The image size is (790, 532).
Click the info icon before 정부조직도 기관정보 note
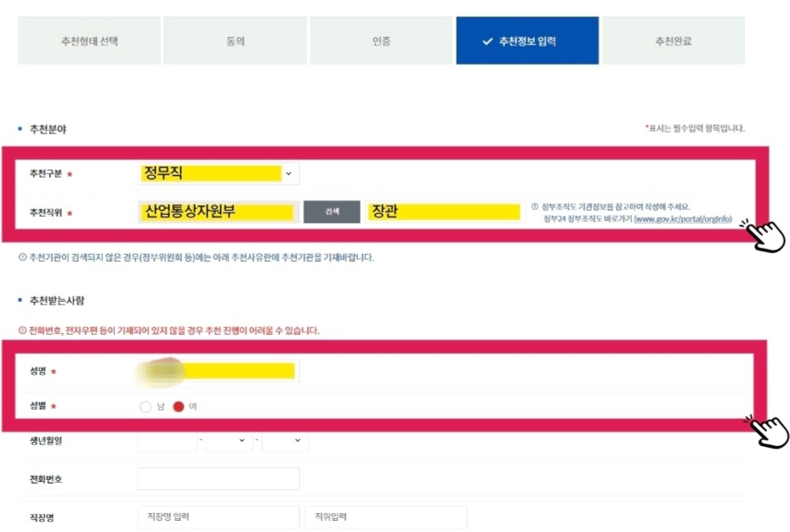[x=535, y=207]
